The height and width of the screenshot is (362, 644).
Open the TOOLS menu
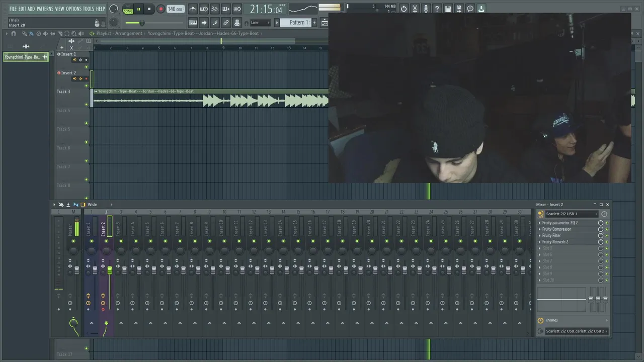point(89,9)
